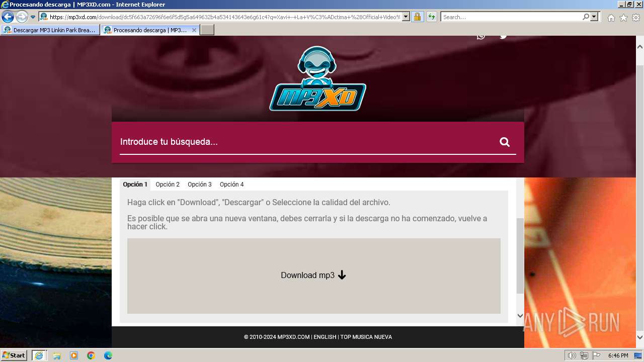This screenshot has width=644, height=362.
Task: Click the search magnifier in IE toolbar
Action: (586, 17)
